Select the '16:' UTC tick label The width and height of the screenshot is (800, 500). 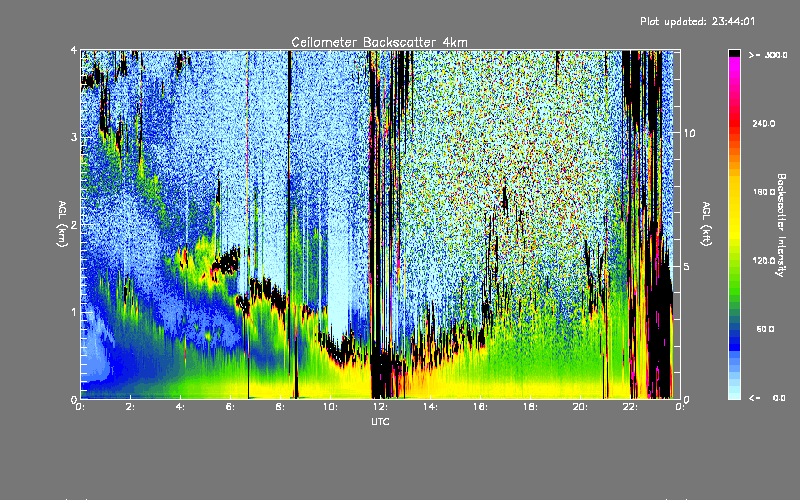pyautogui.click(x=480, y=407)
